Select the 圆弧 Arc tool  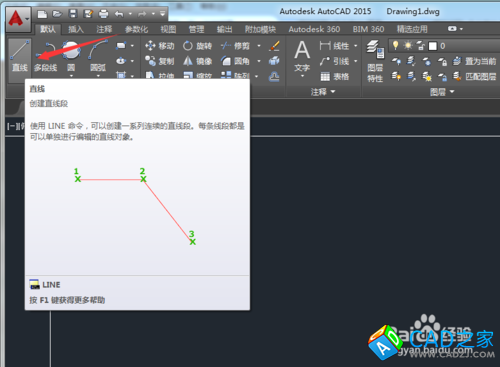(98, 56)
